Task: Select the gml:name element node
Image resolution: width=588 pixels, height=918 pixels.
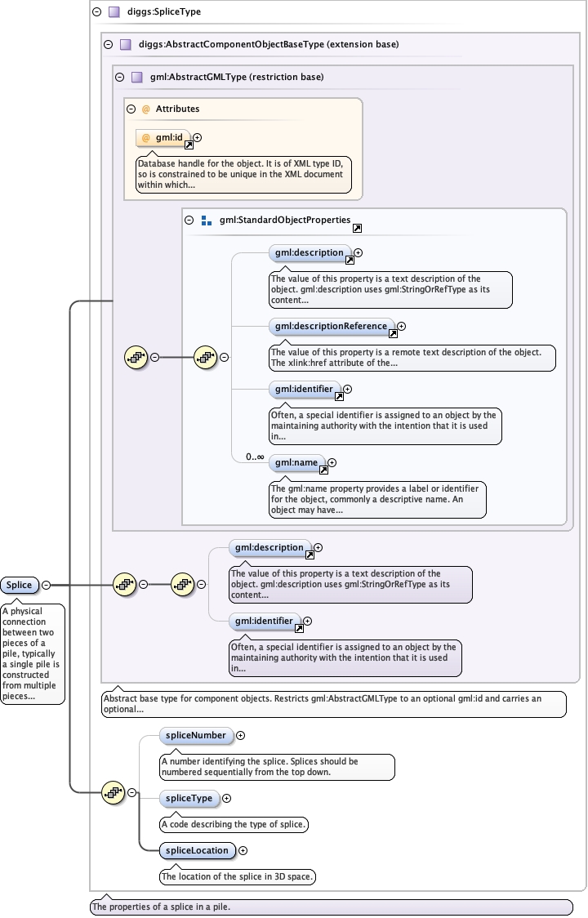Action: click(x=296, y=462)
